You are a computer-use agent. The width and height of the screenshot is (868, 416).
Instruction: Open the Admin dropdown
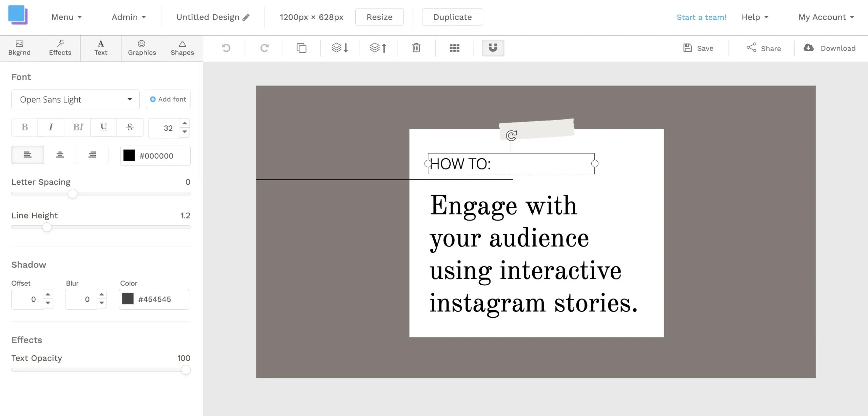click(x=129, y=17)
